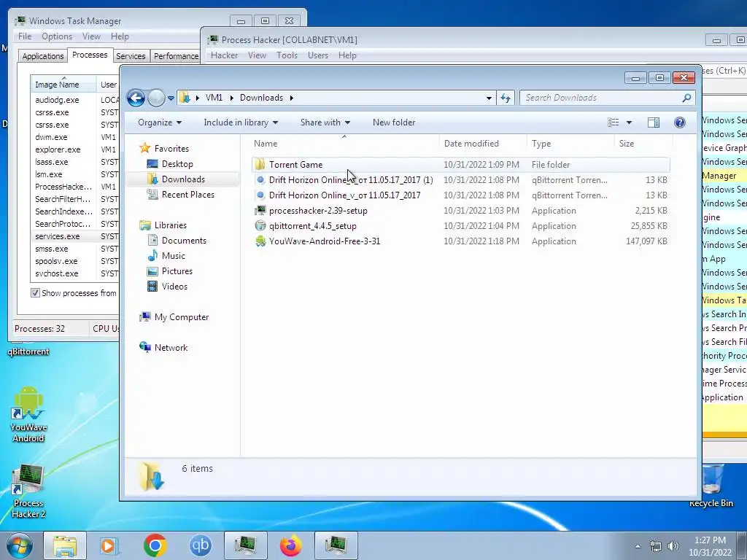
Task: Expand the arrow between VM1 and Downloads
Action: pos(231,98)
